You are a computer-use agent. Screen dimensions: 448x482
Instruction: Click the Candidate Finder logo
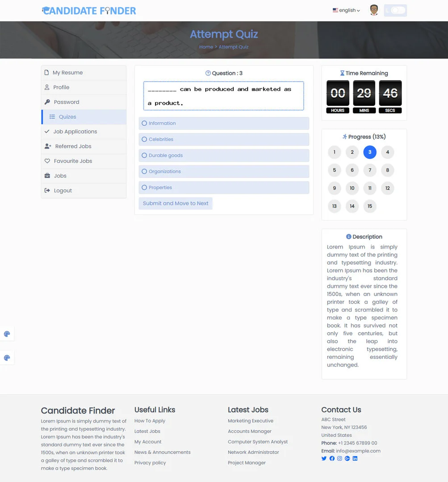point(88,11)
